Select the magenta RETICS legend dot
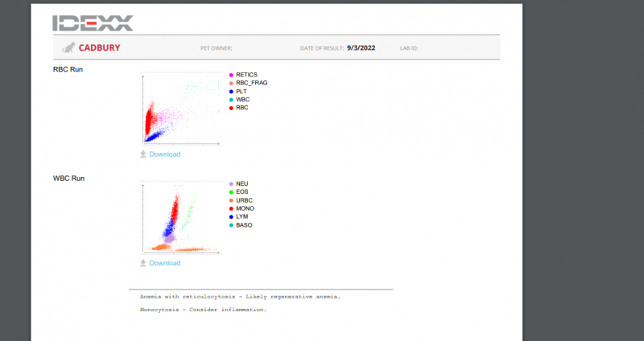Viewport: 644px width, 341px height. pos(231,75)
